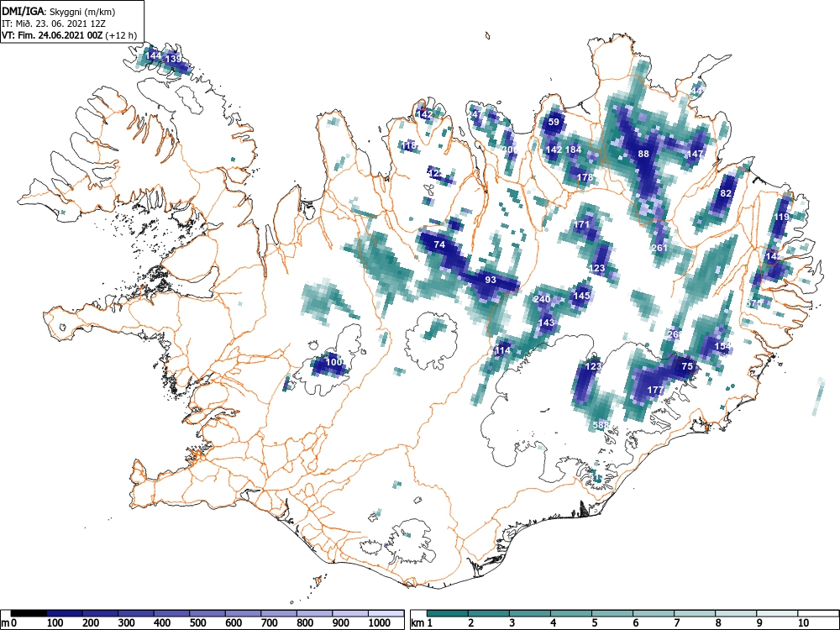
Task: Select the 143 value label
Action: 546,323
